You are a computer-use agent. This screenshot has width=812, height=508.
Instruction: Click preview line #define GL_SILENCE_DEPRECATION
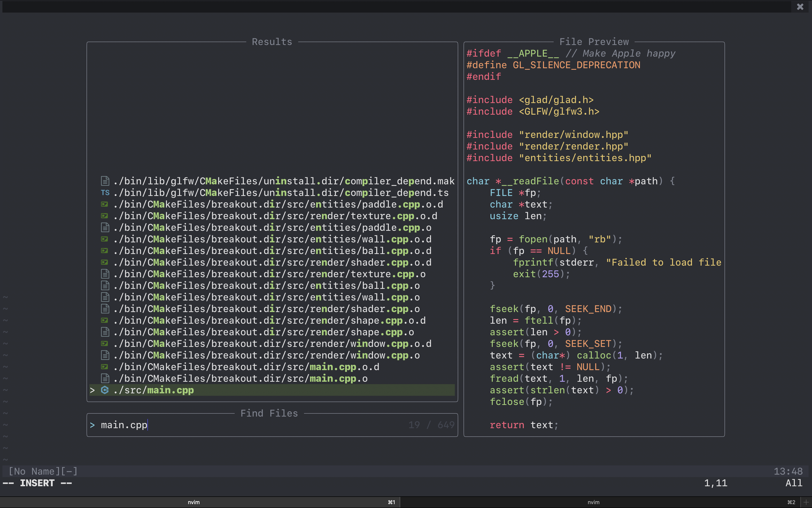tap(554, 65)
